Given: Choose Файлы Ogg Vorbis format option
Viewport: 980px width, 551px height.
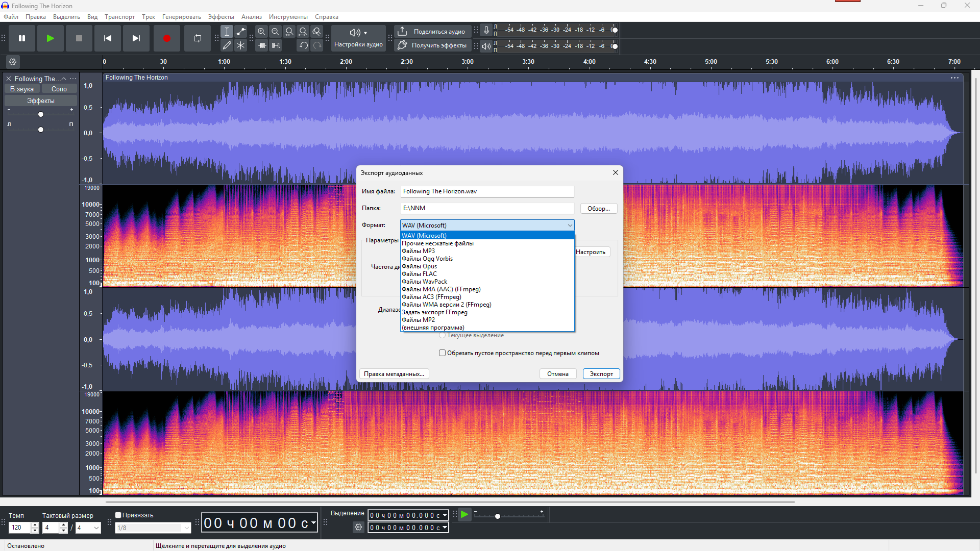Looking at the screenshot, I should tap(487, 259).
